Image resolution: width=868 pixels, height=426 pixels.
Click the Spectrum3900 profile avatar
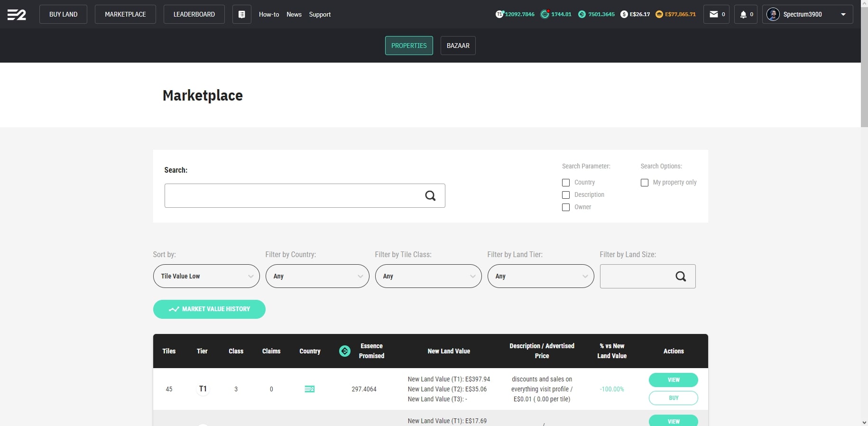click(773, 14)
